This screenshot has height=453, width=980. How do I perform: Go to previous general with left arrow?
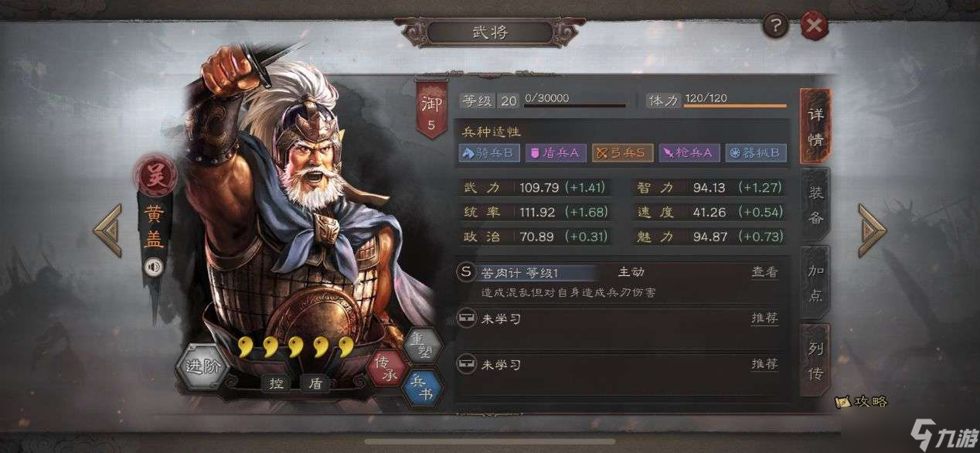pos(108,230)
